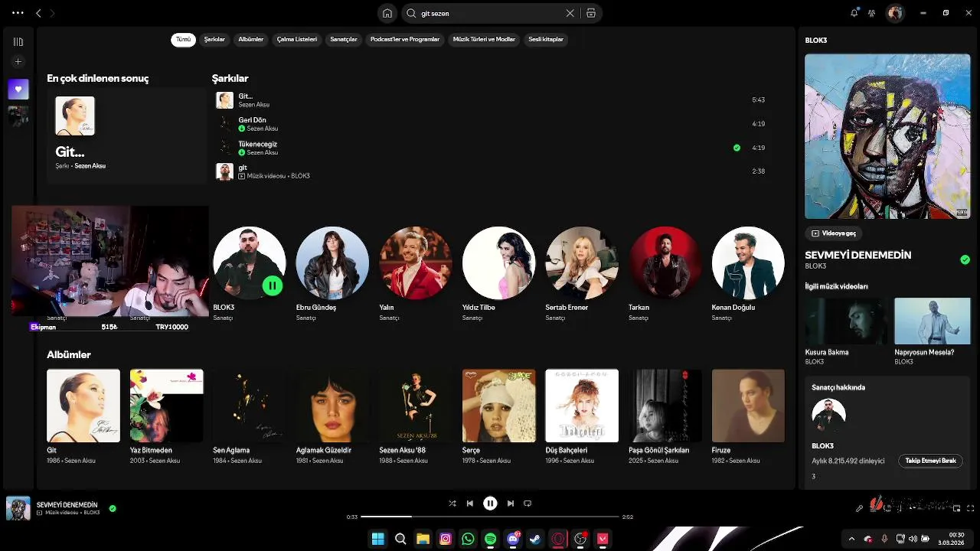Screen dimensions: 980x551
Task: Open the Spotify three-dots menu
Action: 18,13
